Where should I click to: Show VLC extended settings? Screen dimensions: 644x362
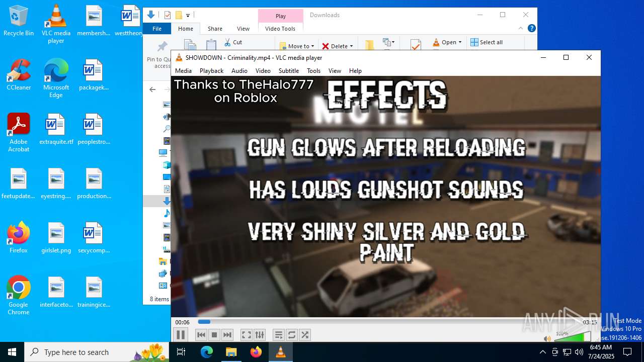pyautogui.click(x=259, y=335)
